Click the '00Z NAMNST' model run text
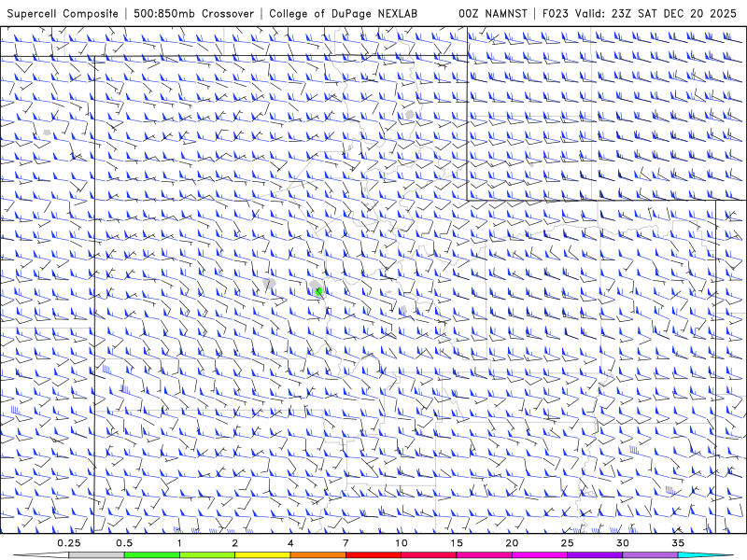This screenshot has height=560, width=747. pos(493,13)
